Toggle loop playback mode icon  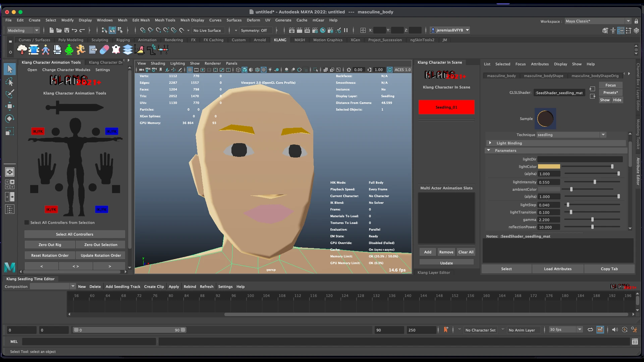coord(590,330)
